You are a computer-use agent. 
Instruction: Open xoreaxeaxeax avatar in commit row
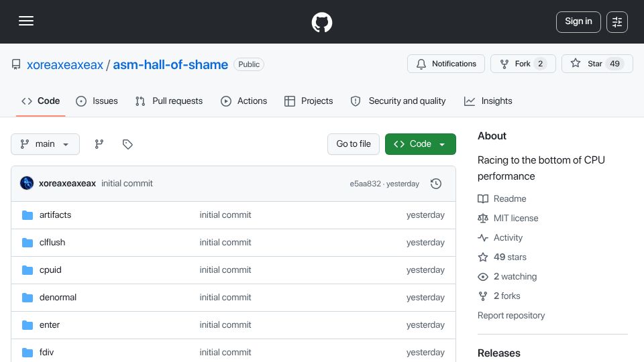point(27,183)
